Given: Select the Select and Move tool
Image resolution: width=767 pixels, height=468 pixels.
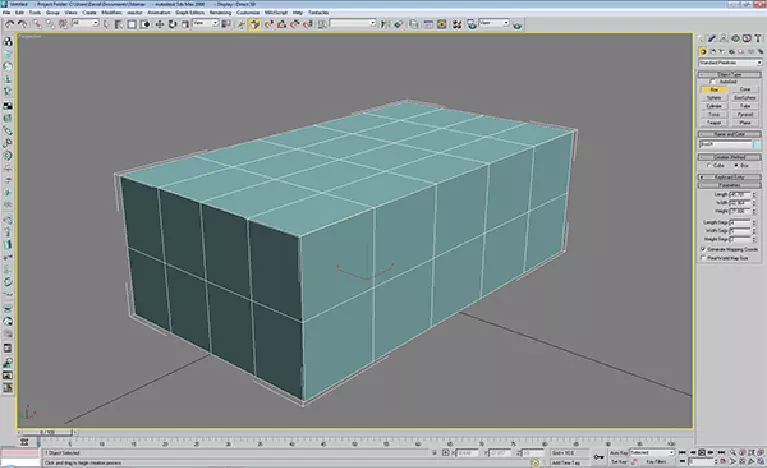Looking at the screenshot, I should 161,23.
